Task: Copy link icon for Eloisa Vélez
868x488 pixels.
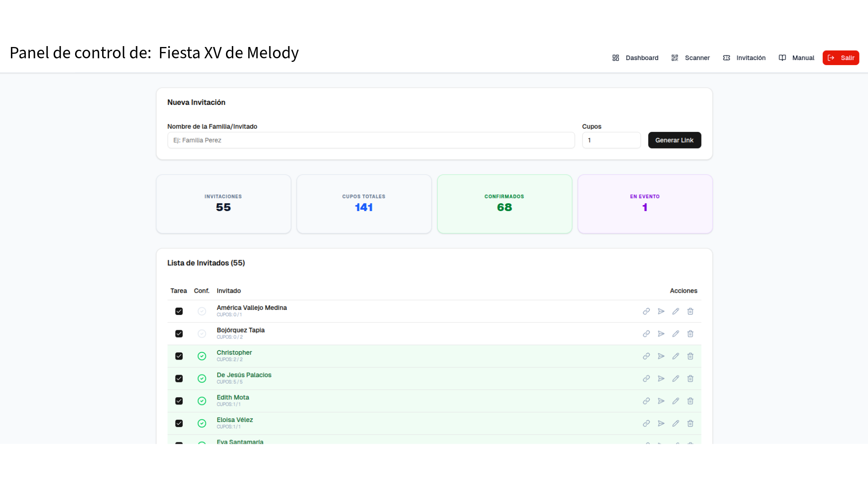Action: tap(646, 423)
